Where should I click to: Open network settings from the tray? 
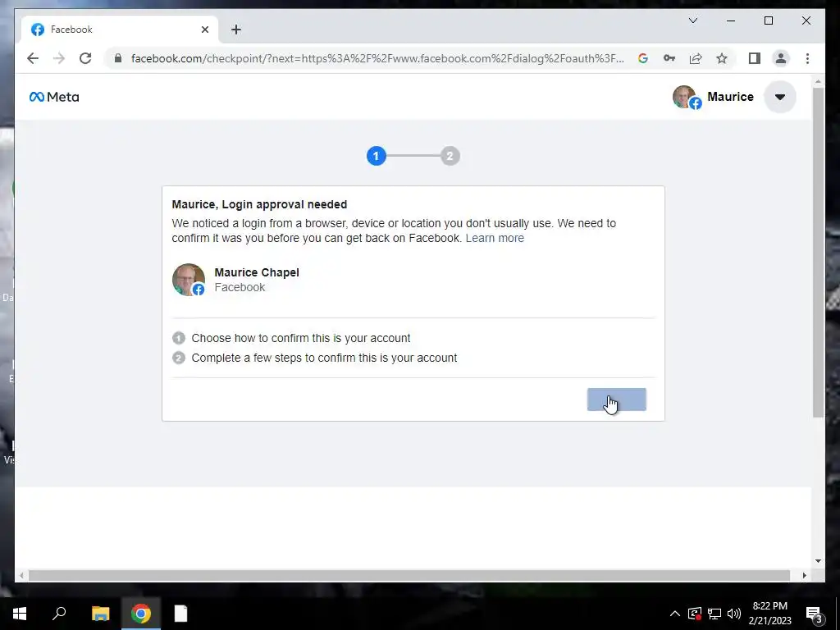714,614
